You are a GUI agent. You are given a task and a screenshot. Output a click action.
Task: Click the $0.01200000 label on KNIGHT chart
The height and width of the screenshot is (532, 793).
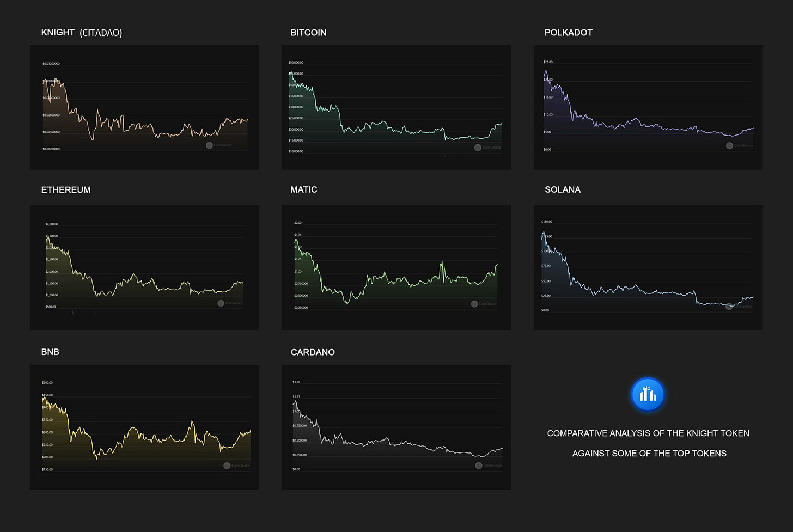(x=51, y=64)
